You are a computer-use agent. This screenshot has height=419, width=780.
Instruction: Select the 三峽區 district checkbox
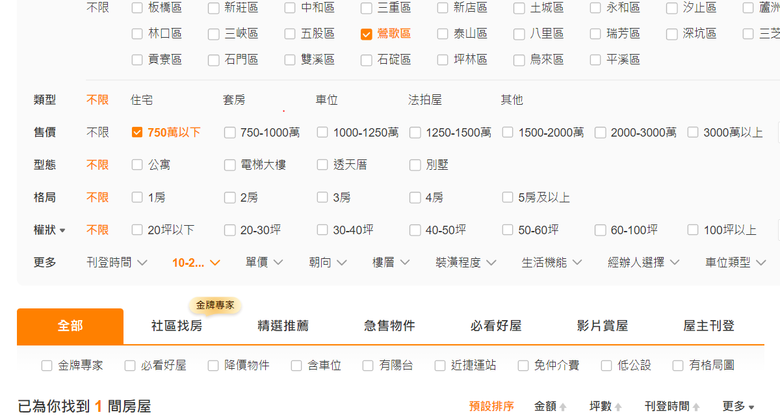(x=213, y=34)
